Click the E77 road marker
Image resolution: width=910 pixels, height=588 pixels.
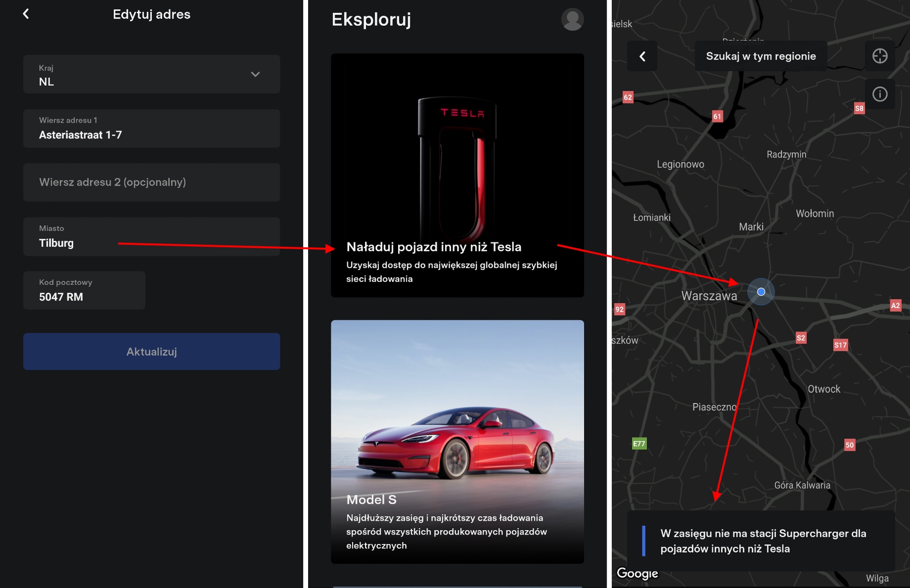639,443
